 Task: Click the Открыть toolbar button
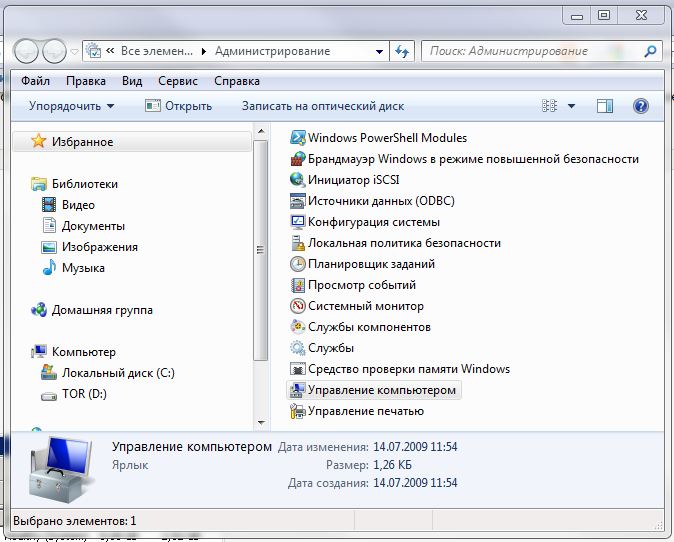(x=178, y=106)
